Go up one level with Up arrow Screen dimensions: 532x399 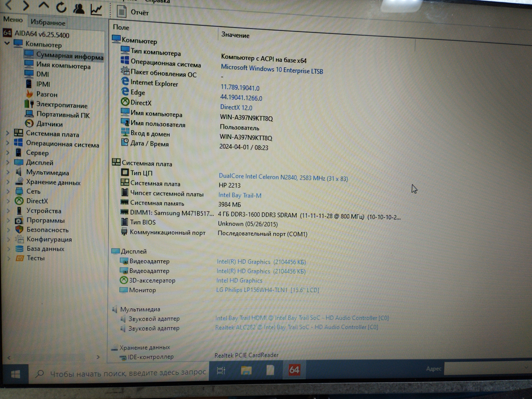pyautogui.click(x=44, y=6)
